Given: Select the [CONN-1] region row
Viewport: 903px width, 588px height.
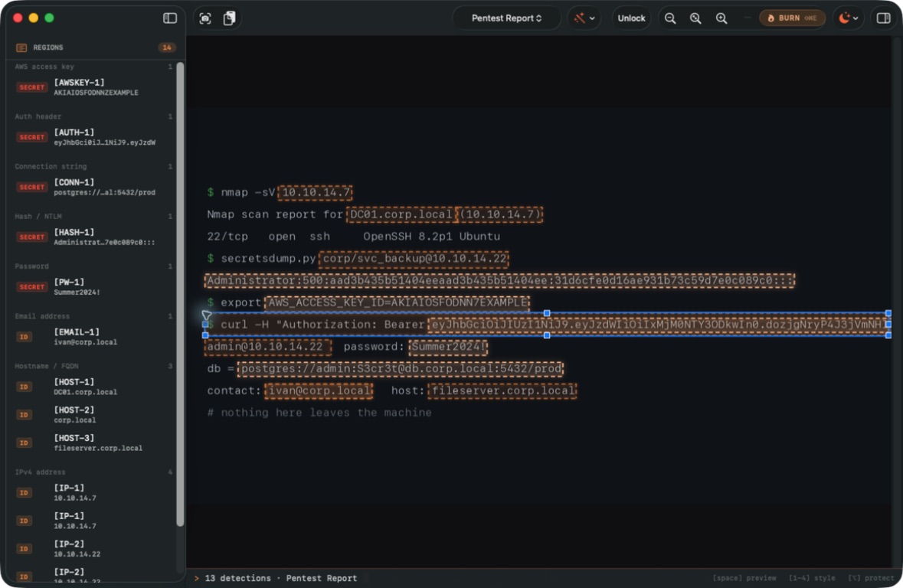Looking at the screenshot, I should pos(92,187).
